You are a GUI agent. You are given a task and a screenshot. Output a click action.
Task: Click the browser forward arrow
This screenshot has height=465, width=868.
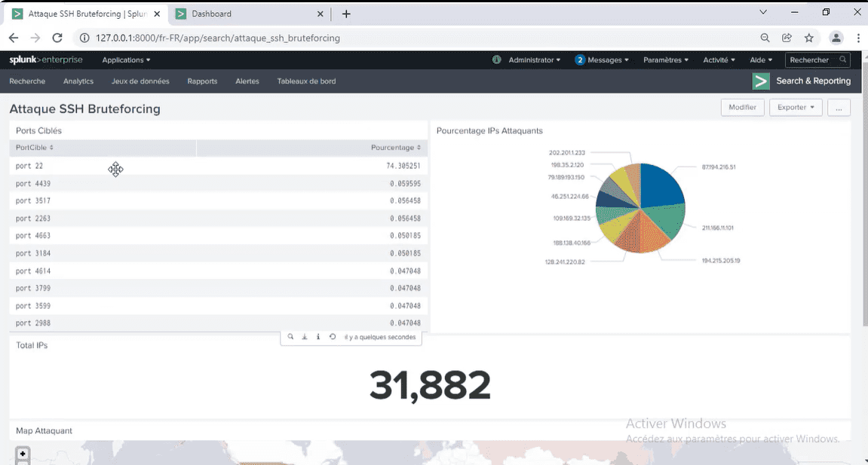[35, 38]
